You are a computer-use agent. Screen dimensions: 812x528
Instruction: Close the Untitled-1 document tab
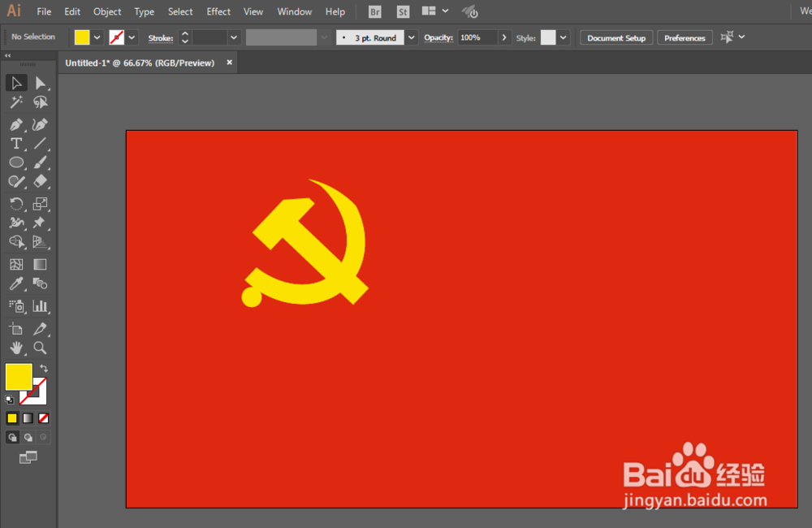tap(230, 63)
